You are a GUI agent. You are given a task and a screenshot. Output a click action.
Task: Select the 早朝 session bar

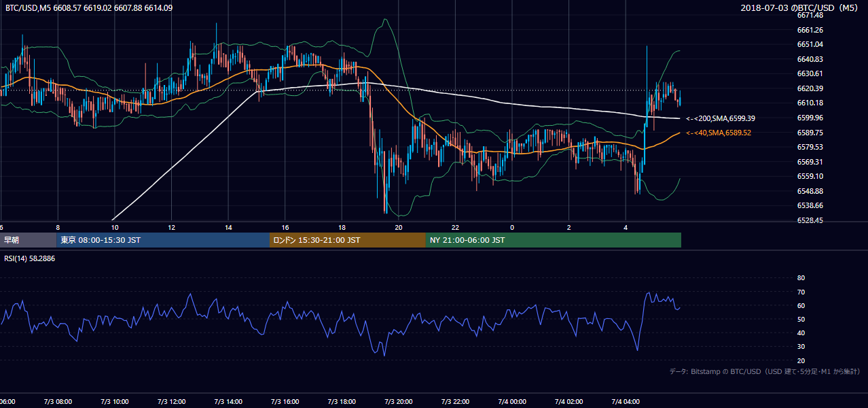pos(29,240)
